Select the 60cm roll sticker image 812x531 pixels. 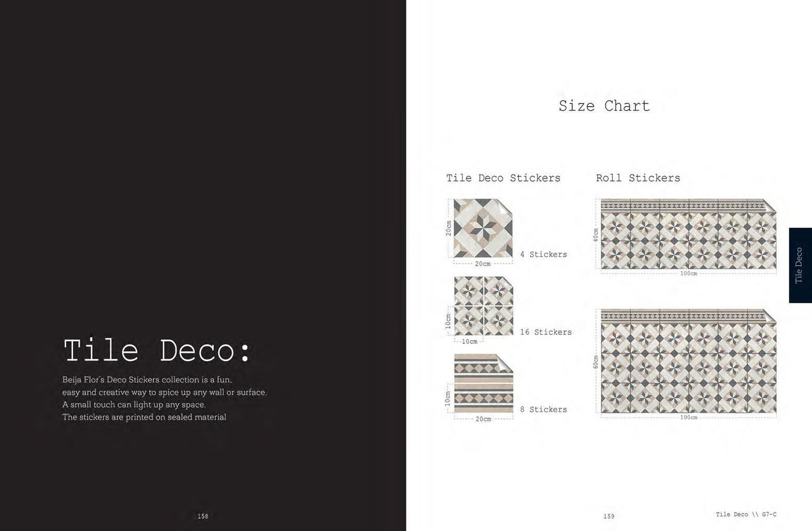coord(688,361)
